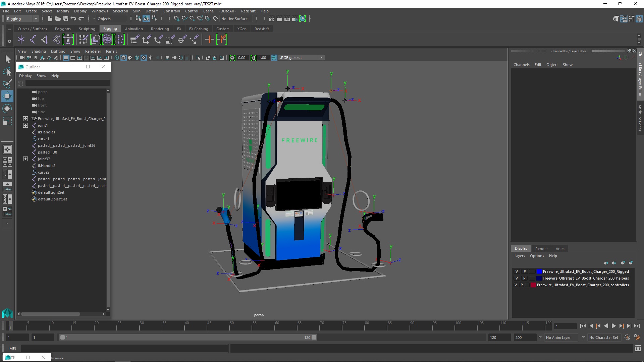This screenshot has width=644, height=362.
Task: Click Channels in the Channel Box
Action: [521, 65]
